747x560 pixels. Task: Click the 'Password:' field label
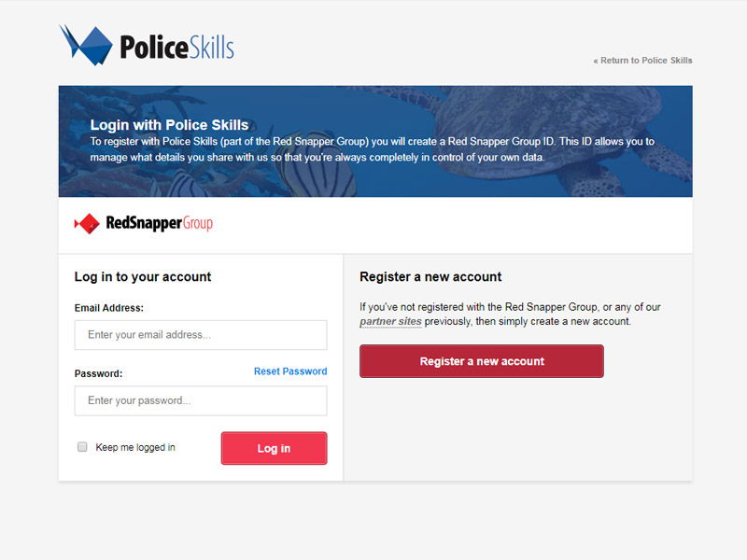[x=99, y=373]
